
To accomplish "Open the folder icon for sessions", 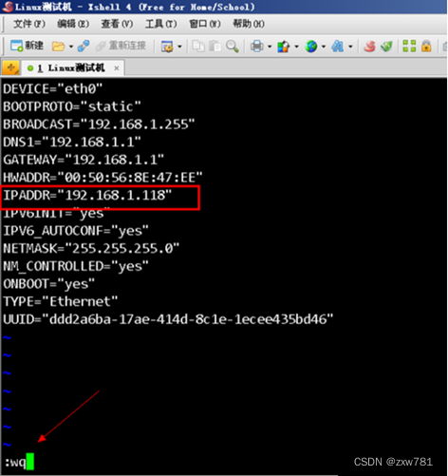I will click(x=58, y=47).
